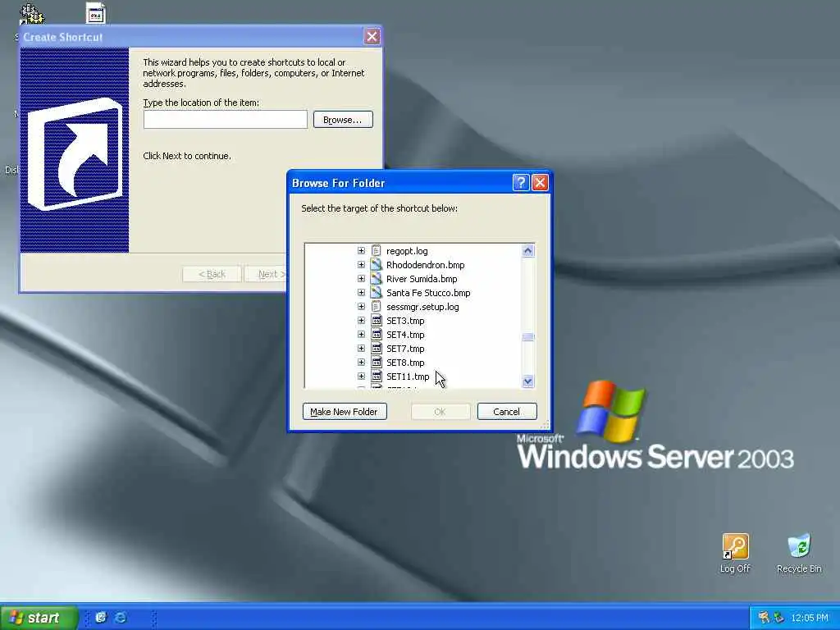Select SET4.tmp in the tree

point(405,335)
